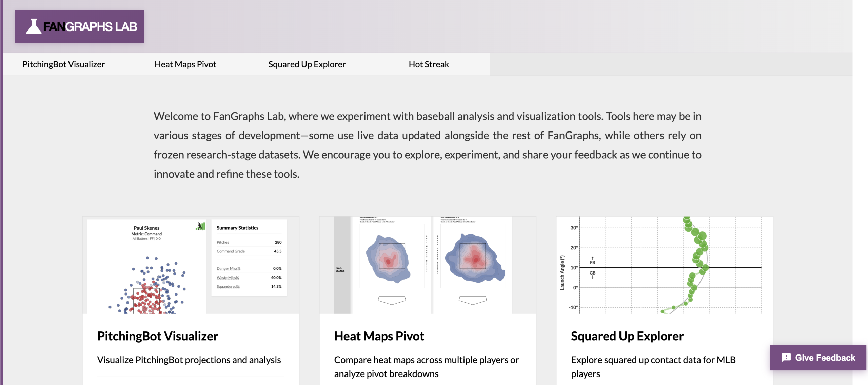Select the Squared Up Explorer tab
Image resolution: width=868 pixels, height=385 pixels.
click(x=307, y=64)
